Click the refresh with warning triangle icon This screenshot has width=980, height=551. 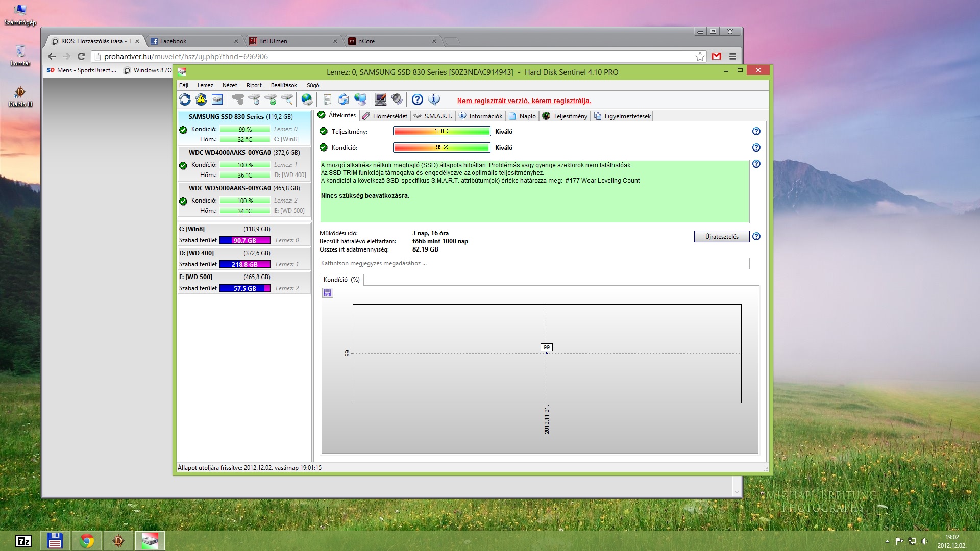click(x=201, y=99)
